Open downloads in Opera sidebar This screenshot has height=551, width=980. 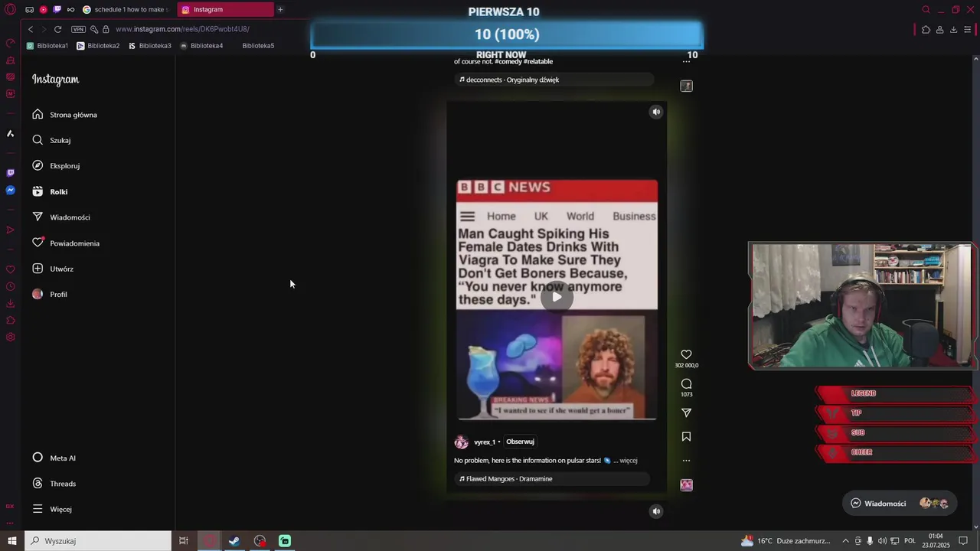click(10, 304)
